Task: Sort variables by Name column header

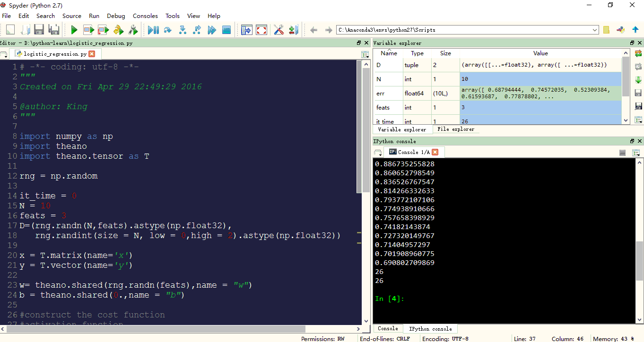Action: click(389, 53)
